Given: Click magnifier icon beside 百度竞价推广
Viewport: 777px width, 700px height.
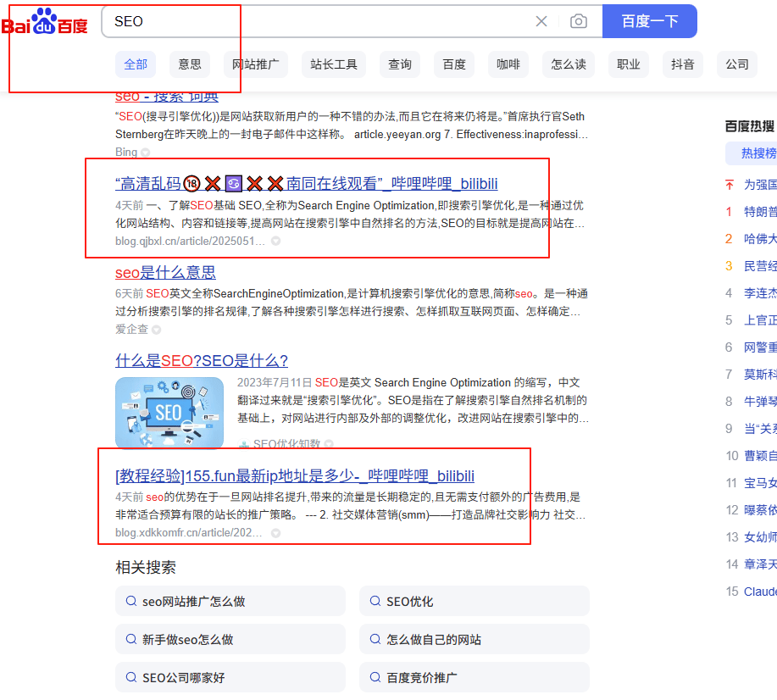Looking at the screenshot, I should click(x=375, y=677).
